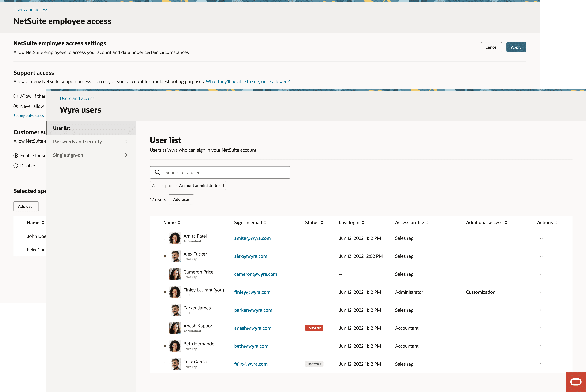Screen dimensions: 586x392
Task: Select Allow support access radio
Action: (16, 96)
